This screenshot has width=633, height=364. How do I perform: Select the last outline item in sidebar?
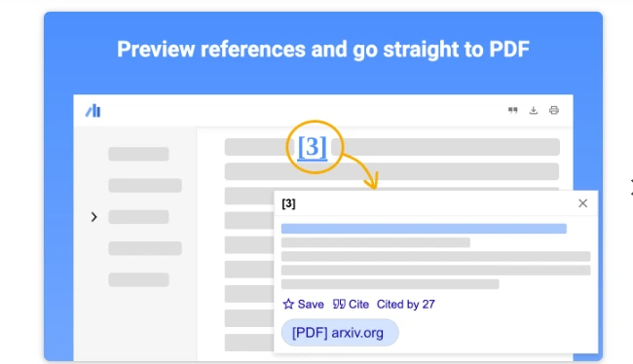pyautogui.click(x=138, y=279)
